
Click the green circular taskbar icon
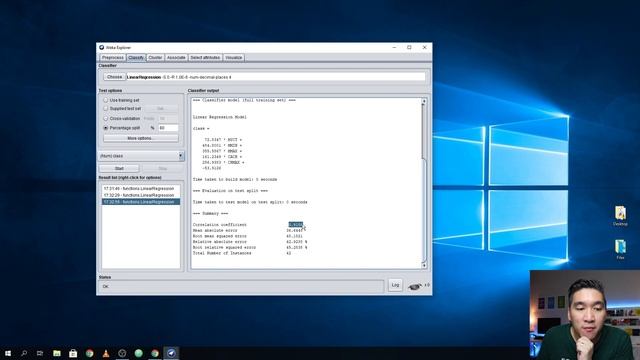click(x=139, y=353)
